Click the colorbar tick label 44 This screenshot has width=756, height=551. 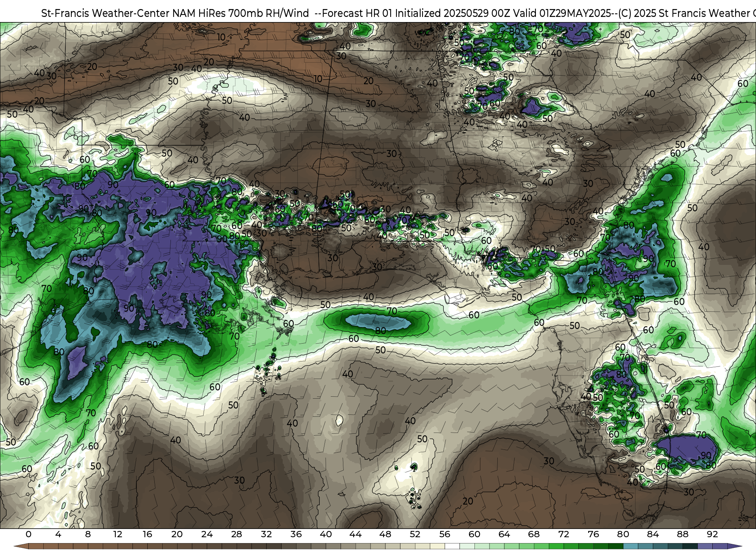tap(356, 534)
